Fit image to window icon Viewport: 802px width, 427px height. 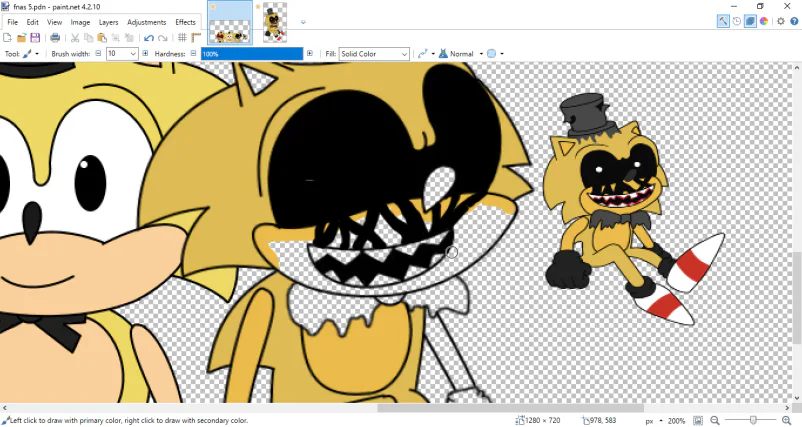pyautogui.click(x=698, y=420)
